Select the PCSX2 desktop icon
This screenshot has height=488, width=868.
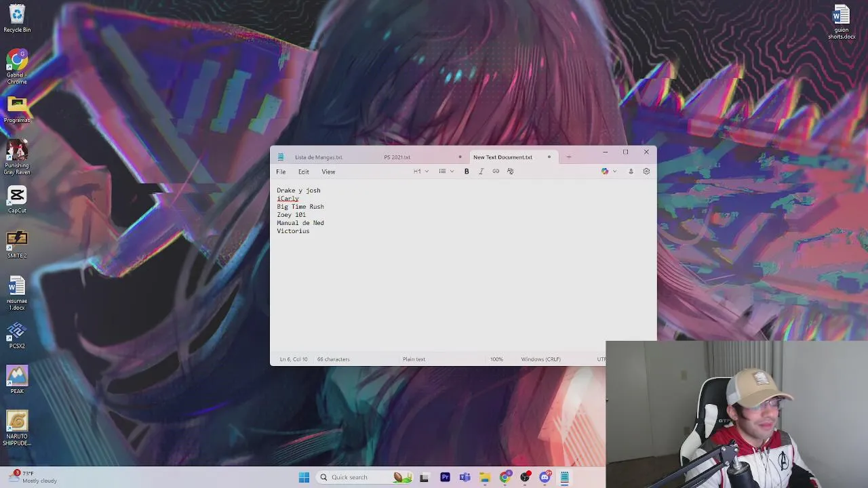[x=17, y=335]
